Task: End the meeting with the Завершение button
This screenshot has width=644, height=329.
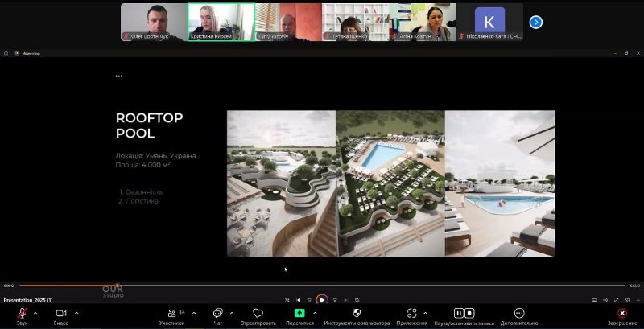Action: pyautogui.click(x=622, y=317)
